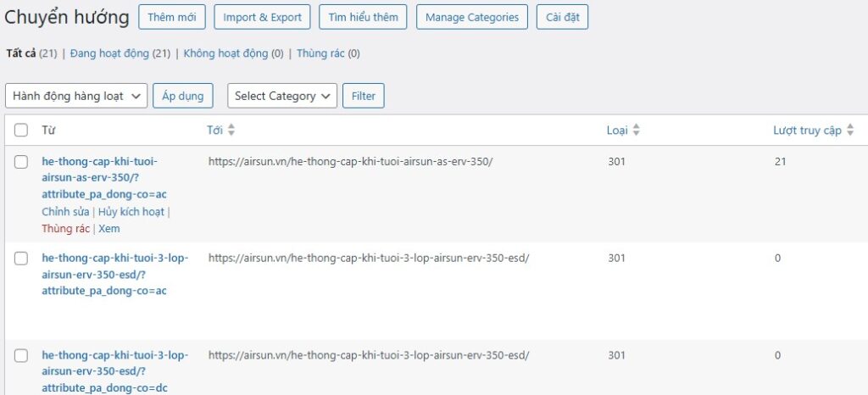Apply bulk action with Áp dụng
Image resolution: width=868 pixels, height=395 pixels.
[x=183, y=96]
